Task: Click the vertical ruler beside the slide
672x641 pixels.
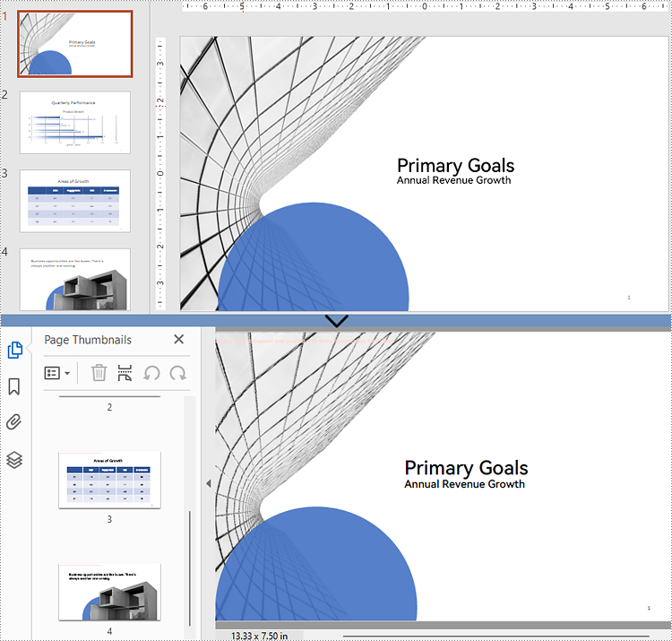Action: click(160, 173)
